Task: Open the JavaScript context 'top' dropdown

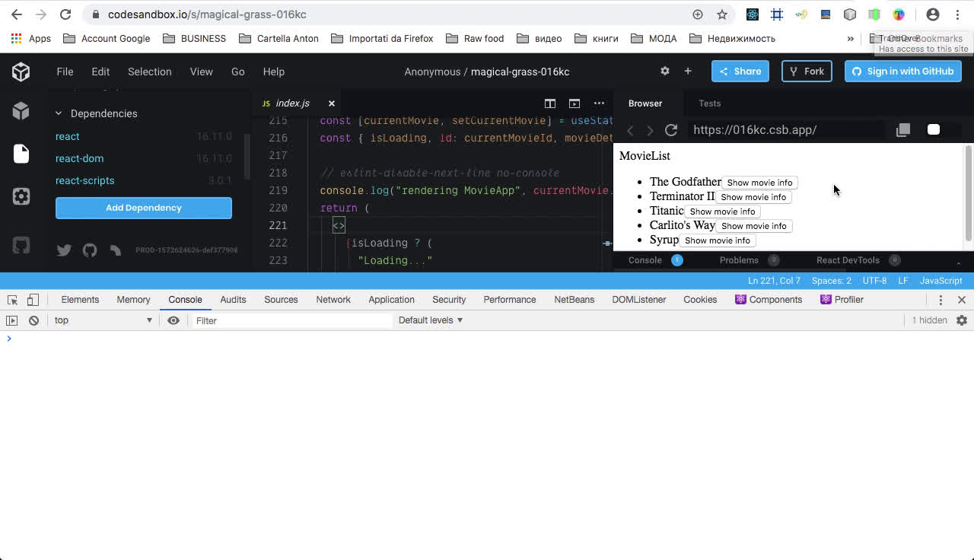Action: (x=103, y=320)
